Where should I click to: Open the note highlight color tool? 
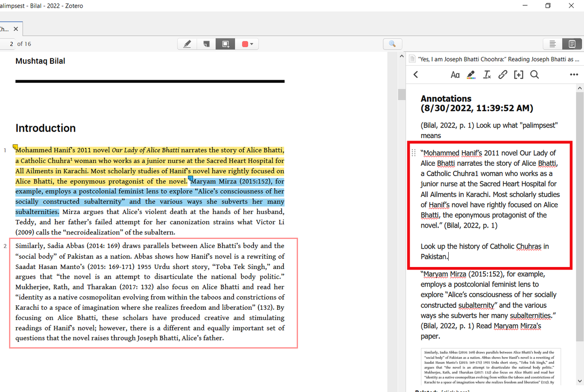click(x=471, y=74)
